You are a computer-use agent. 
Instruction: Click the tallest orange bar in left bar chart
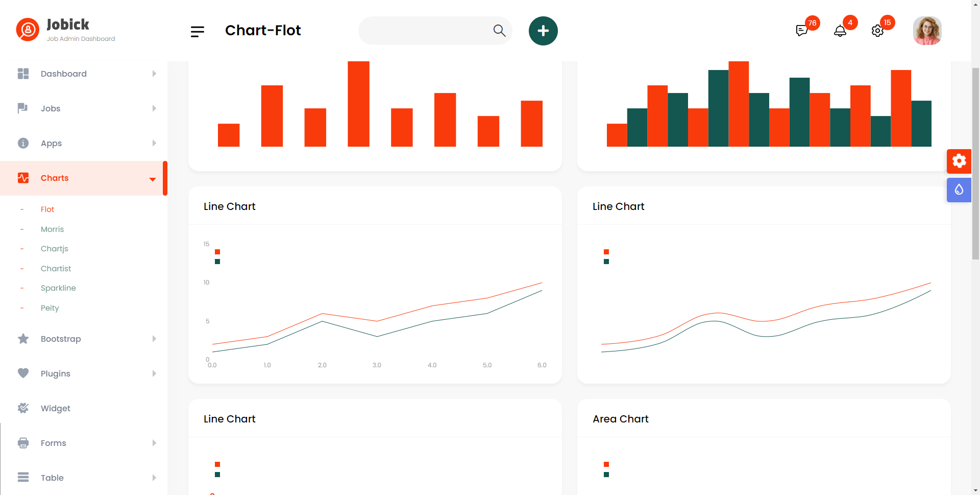click(x=358, y=104)
